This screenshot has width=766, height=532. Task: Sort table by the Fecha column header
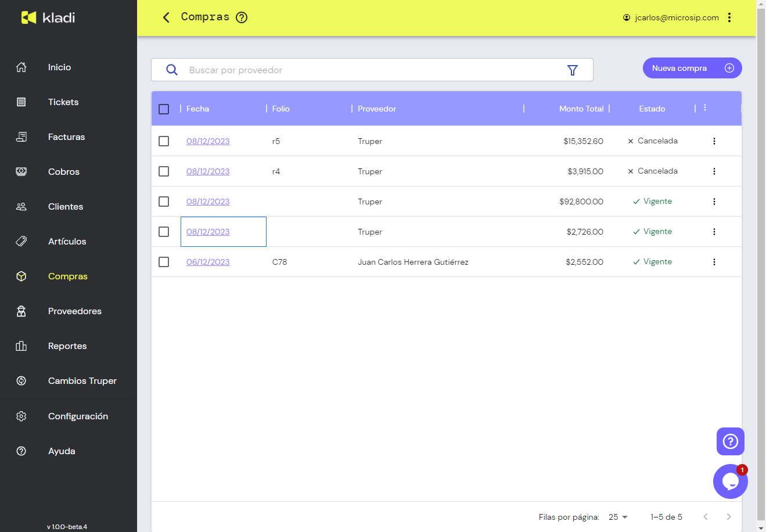click(x=198, y=109)
